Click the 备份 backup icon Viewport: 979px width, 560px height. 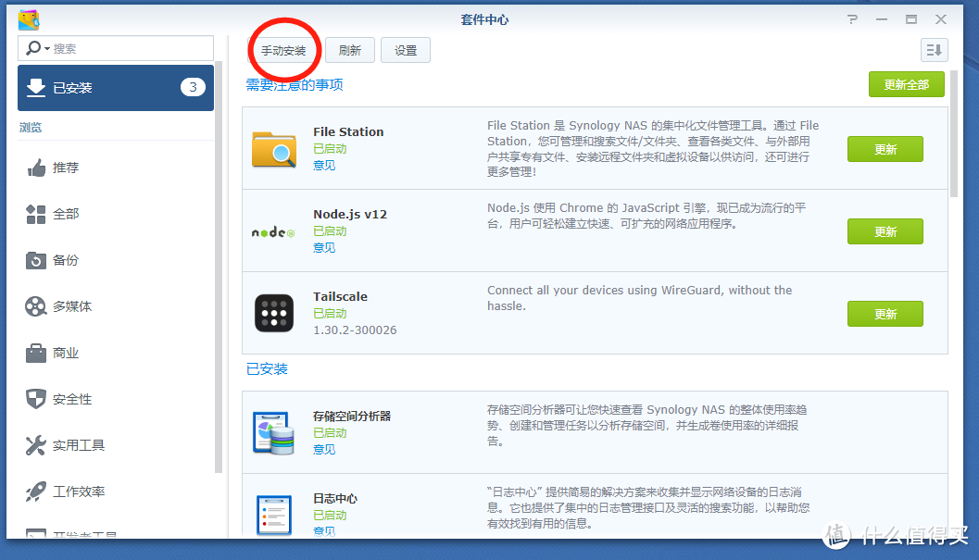click(35, 260)
